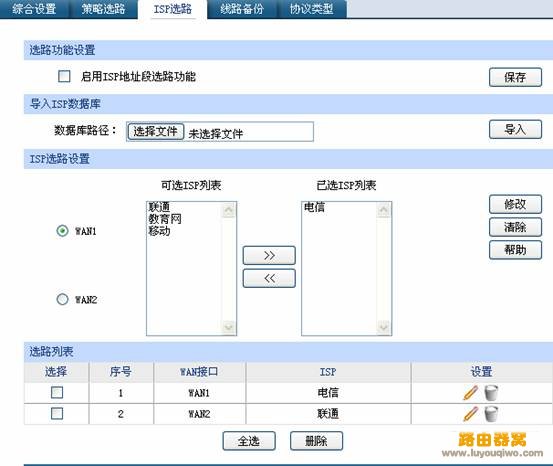The width and height of the screenshot is (553, 466).
Task: Click the 联通 cell in routing table
Action: point(328,414)
